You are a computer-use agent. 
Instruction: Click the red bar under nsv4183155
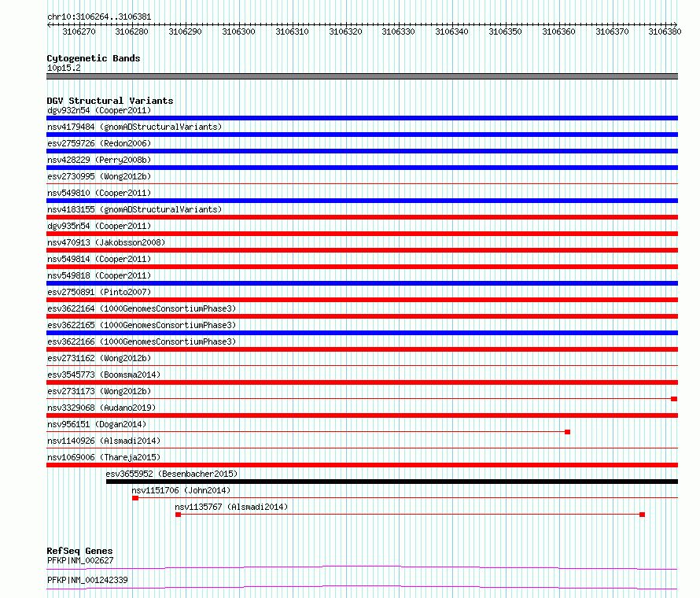tap(362, 217)
